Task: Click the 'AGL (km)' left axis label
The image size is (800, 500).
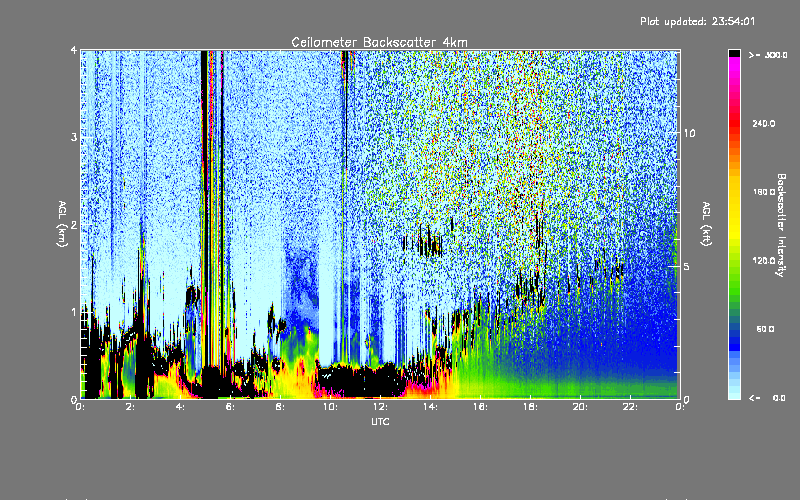Action: pos(62,224)
